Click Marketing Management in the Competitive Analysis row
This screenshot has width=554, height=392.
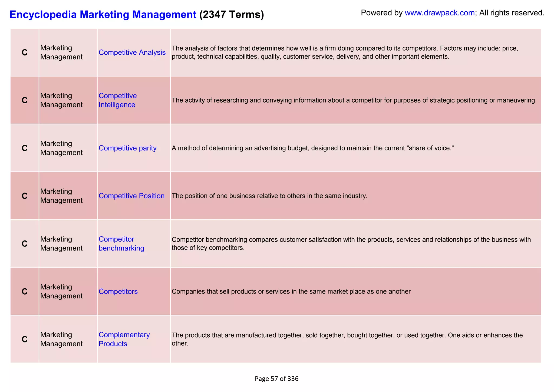click(61, 52)
